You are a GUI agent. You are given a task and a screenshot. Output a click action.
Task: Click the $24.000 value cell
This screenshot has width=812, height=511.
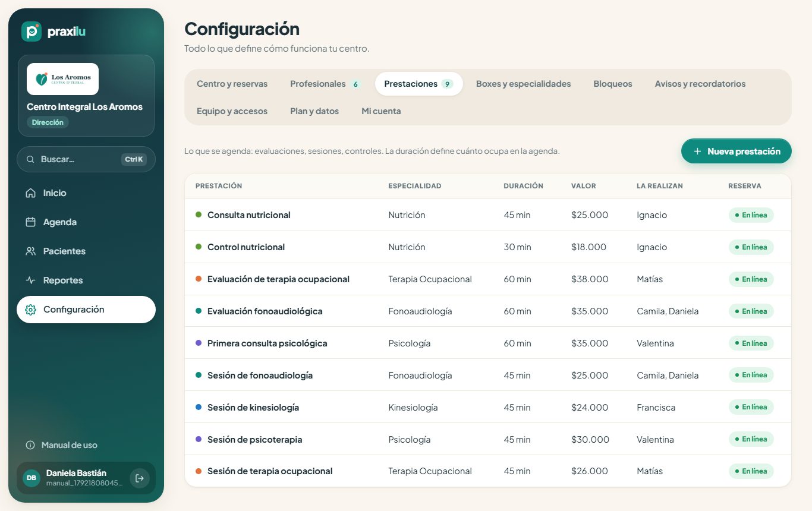(590, 408)
